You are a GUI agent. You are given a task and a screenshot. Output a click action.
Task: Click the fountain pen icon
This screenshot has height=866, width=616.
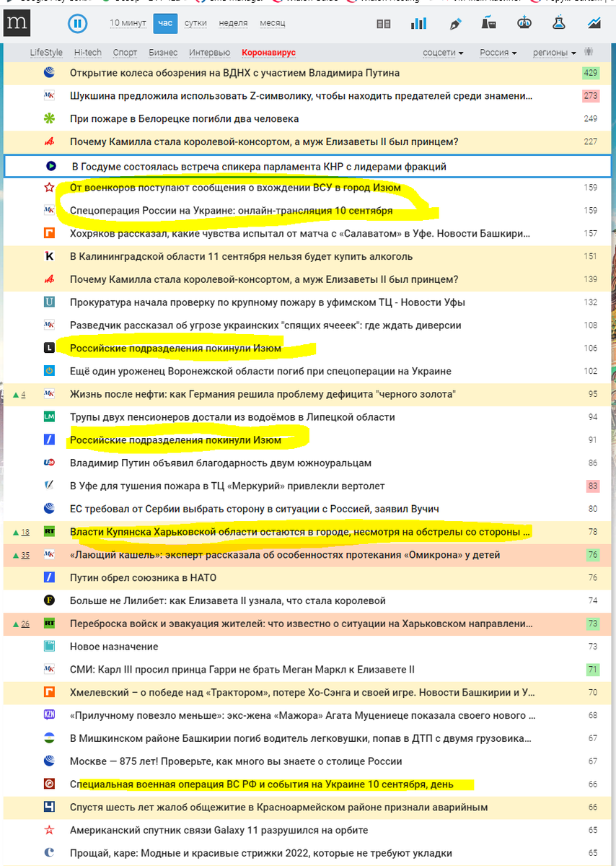(x=455, y=23)
